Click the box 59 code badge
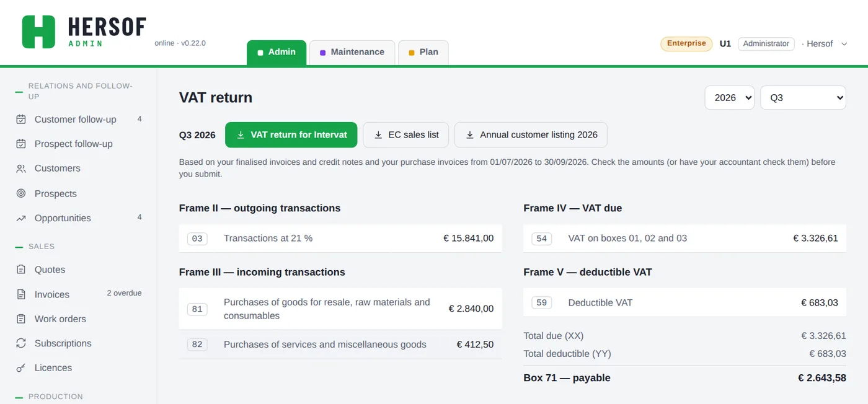868x404 pixels. click(542, 303)
